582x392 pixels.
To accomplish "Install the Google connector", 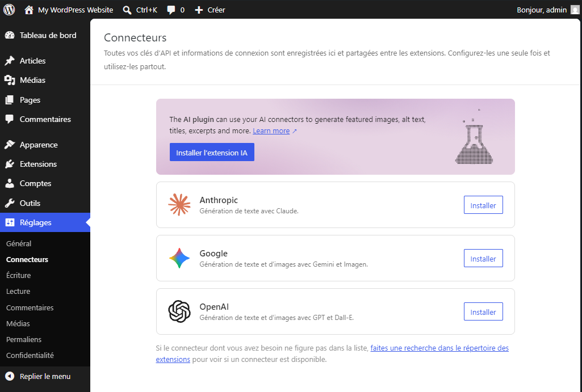I will [x=483, y=258].
